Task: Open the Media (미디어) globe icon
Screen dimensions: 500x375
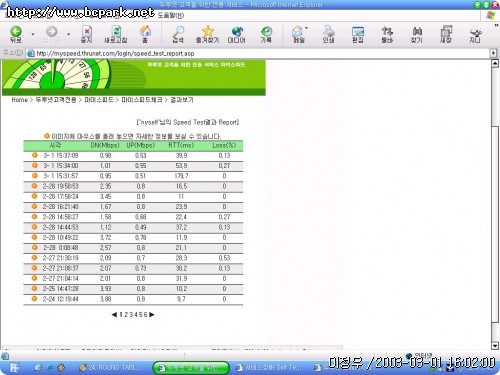Action: pos(237,34)
